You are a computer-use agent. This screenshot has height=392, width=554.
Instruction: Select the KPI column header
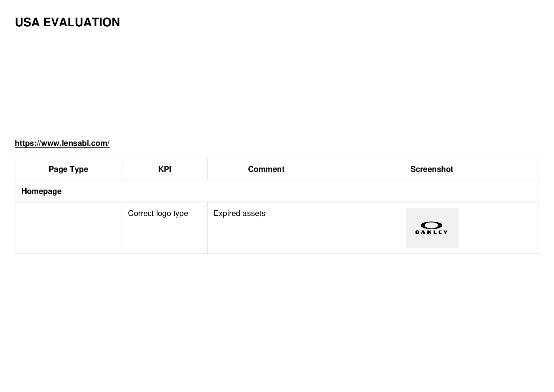coord(164,169)
